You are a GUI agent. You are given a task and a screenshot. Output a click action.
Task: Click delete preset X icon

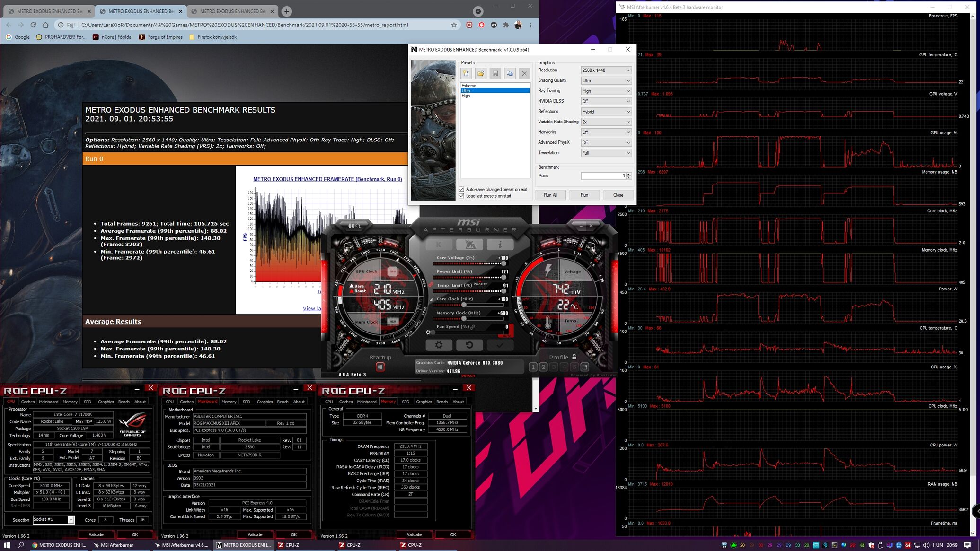pos(524,73)
